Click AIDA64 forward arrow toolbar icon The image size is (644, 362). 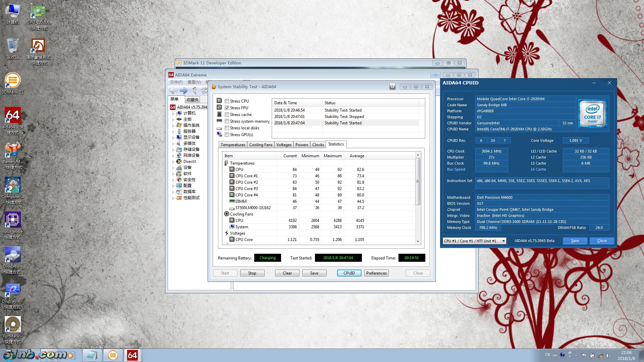183,90
